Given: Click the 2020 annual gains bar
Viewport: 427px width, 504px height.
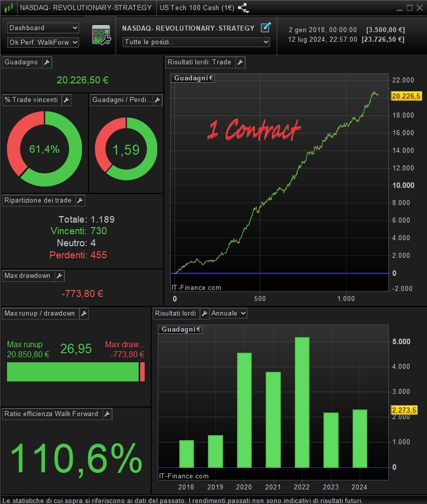Looking at the screenshot, I should [244, 410].
